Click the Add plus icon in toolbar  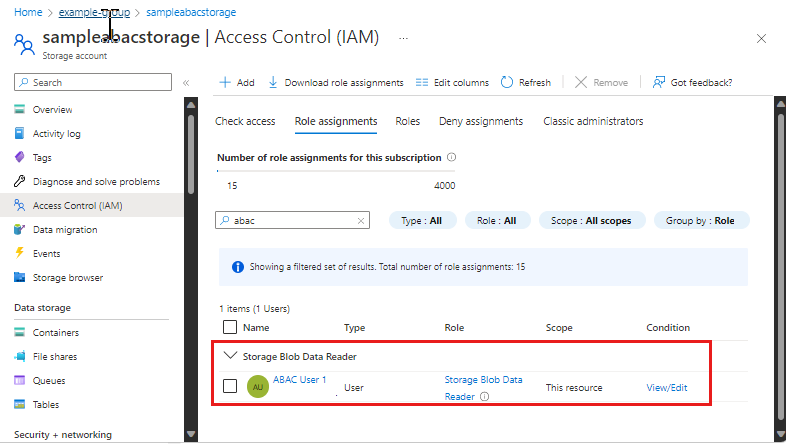pos(225,82)
